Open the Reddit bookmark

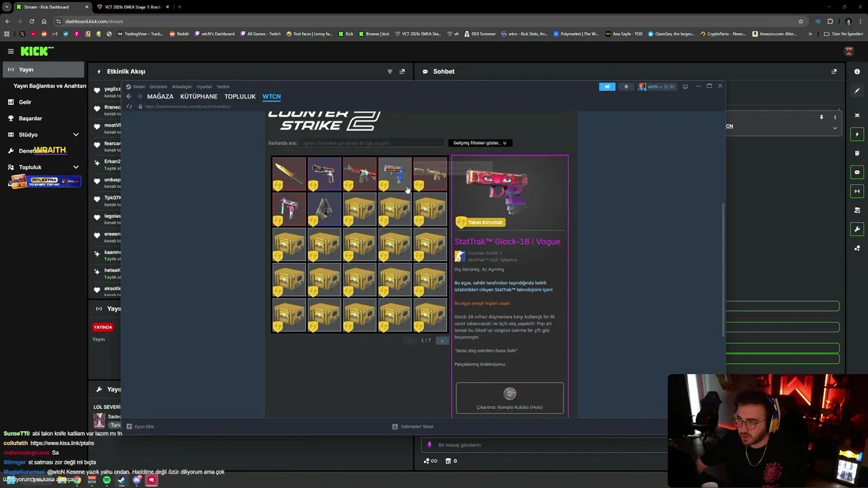coord(180,34)
